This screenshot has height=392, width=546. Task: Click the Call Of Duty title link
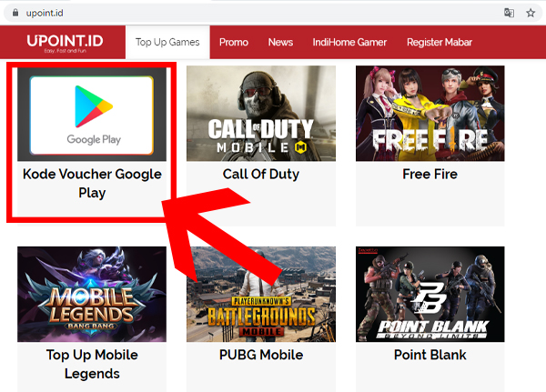(x=261, y=174)
